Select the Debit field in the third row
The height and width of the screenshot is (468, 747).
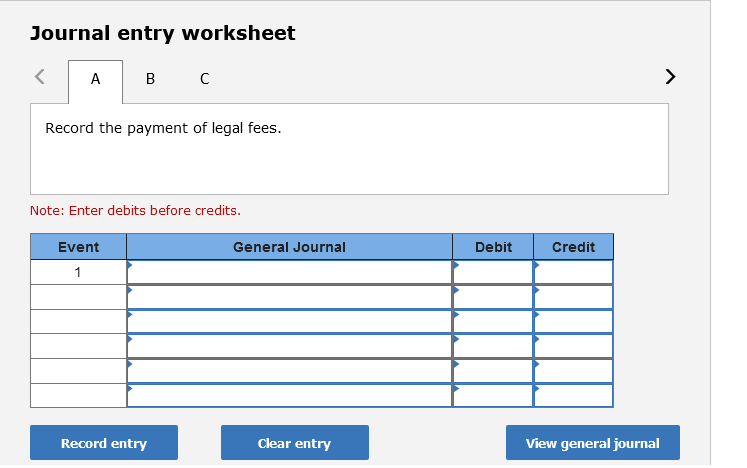point(493,322)
